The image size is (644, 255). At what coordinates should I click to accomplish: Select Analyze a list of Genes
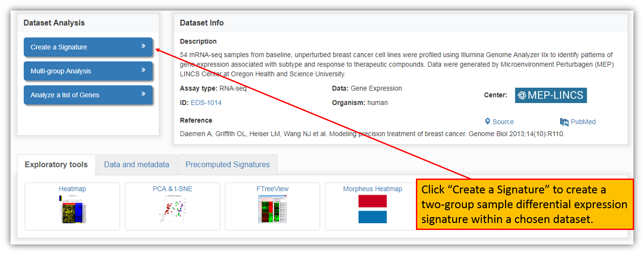point(88,95)
